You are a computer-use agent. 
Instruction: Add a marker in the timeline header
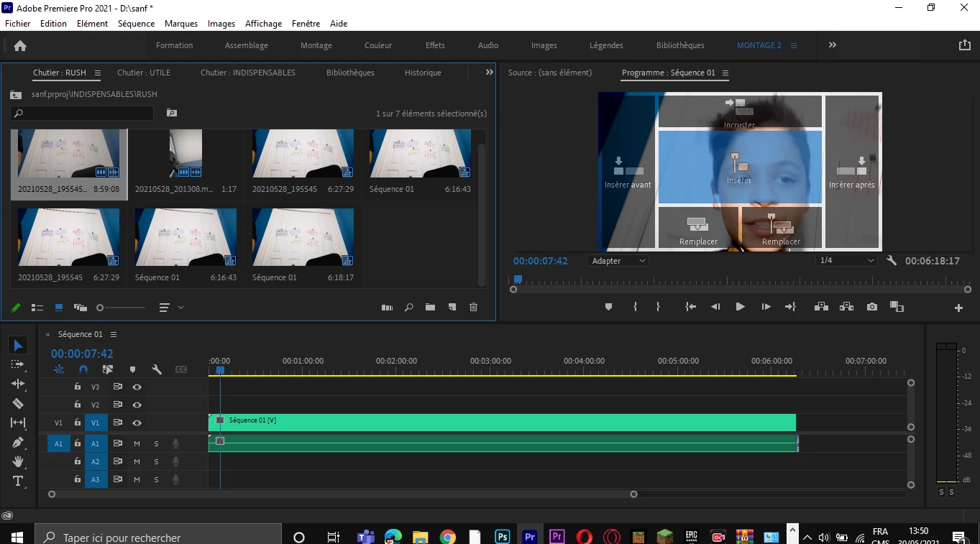click(132, 369)
